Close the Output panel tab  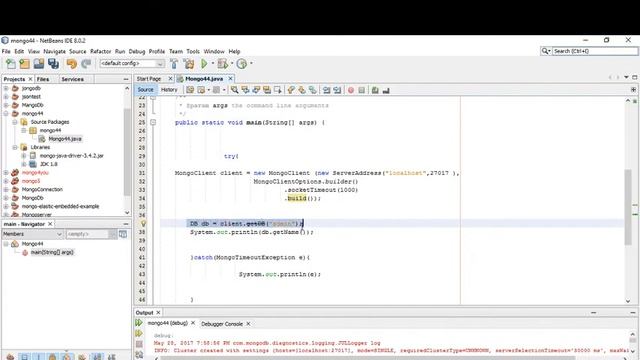tap(158, 312)
